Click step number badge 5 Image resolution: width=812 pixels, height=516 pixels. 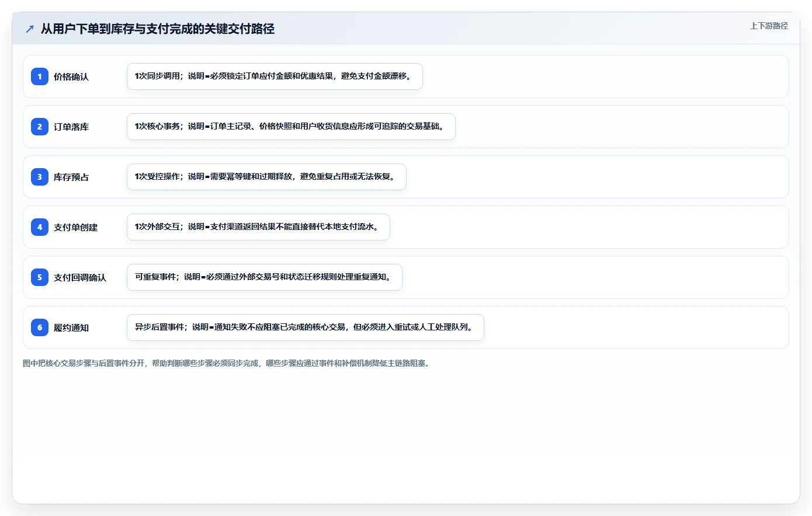pos(40,277)
